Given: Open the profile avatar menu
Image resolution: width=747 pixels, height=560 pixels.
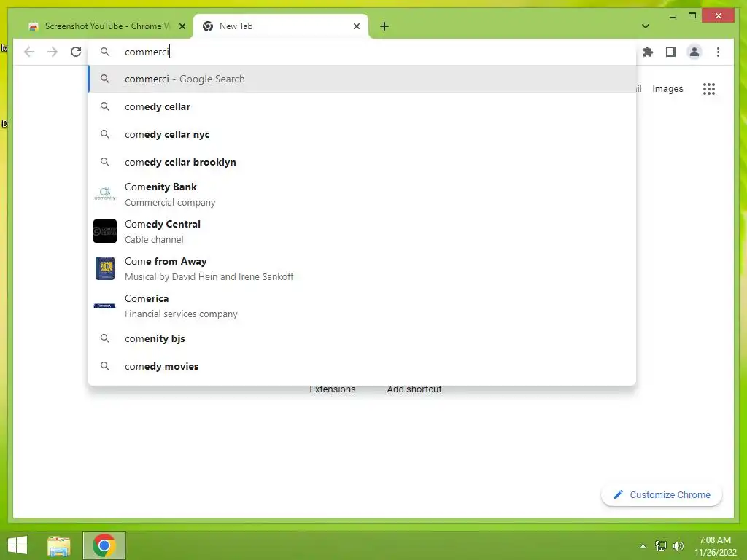Looking at the screenshot, I should (x=694, y=52).
